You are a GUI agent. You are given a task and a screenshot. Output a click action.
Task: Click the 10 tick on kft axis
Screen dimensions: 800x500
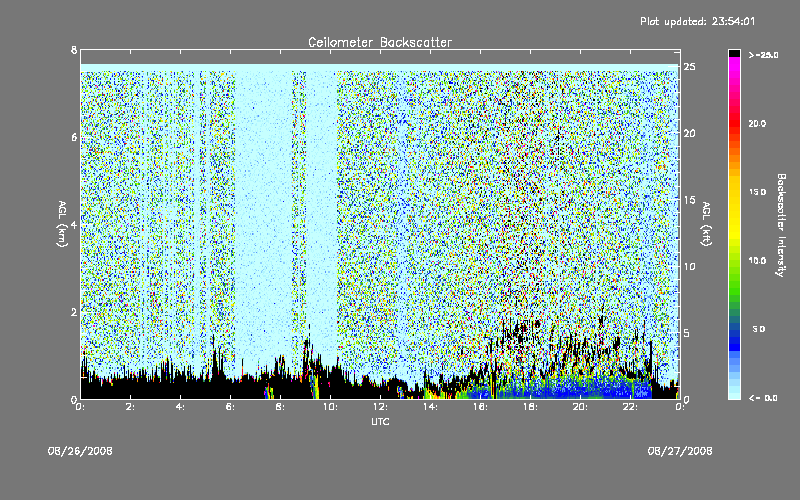point(689,266)
